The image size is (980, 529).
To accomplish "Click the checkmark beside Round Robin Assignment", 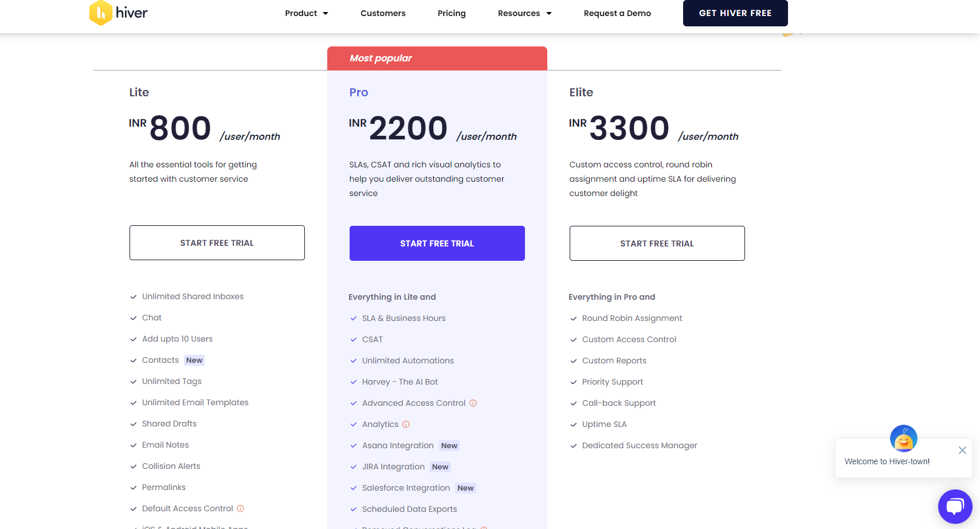I will coord(574,319).
